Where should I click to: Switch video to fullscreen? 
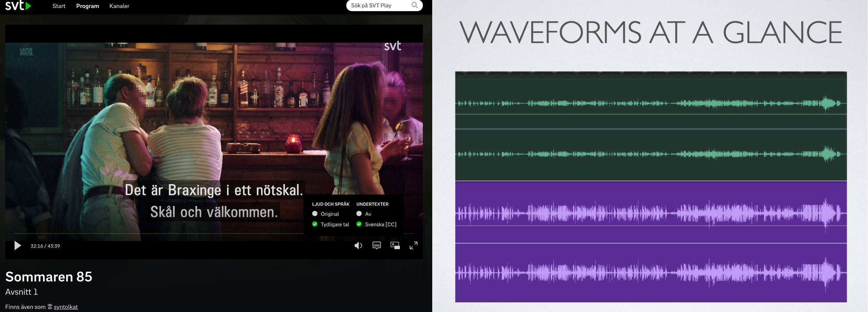pos(414,245)
